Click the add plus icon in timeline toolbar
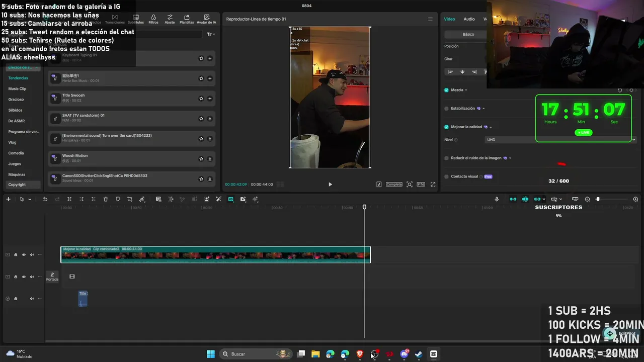This screenshot has width=644, height=362. pyautogui.click(x=8, y=199)
